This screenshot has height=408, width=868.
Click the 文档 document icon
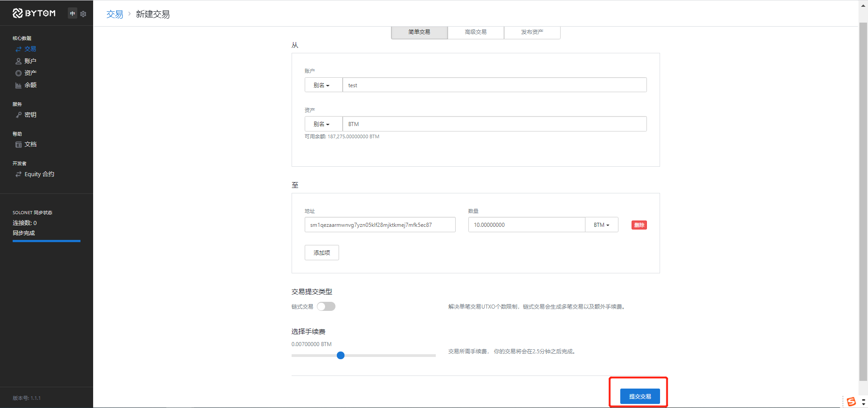pos(18,144)
